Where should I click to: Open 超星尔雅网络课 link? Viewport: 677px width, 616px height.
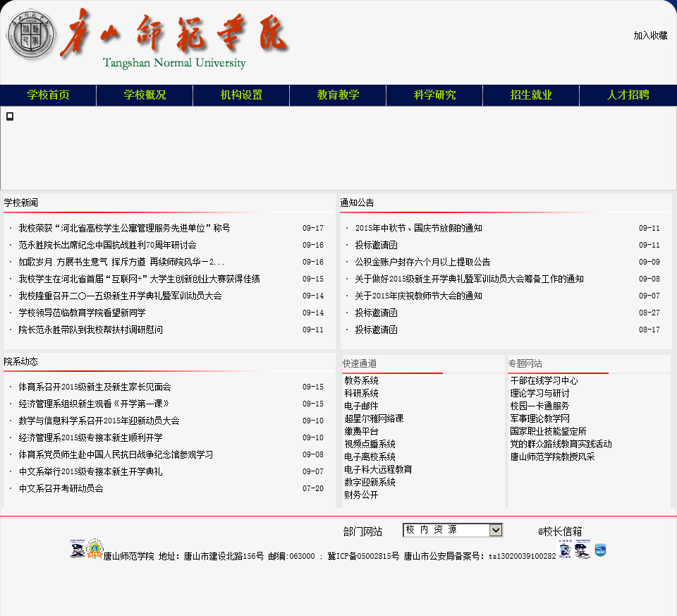tap(374, 418)
